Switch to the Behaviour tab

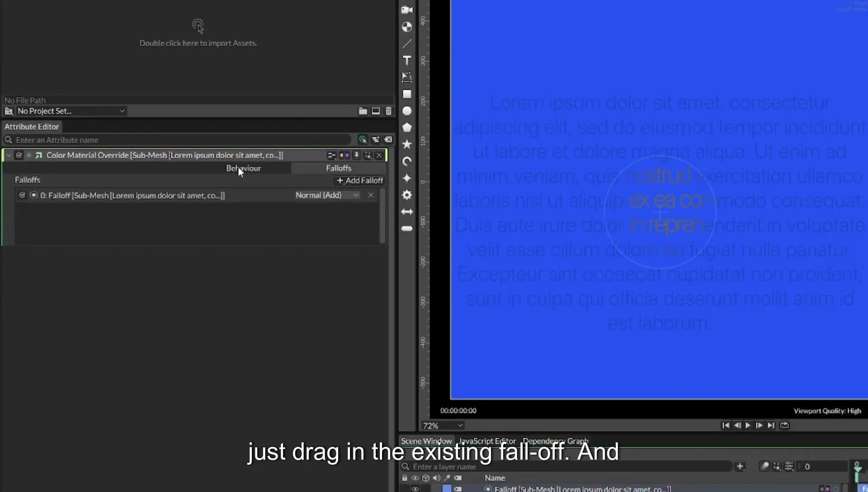(x=243, y=168)
